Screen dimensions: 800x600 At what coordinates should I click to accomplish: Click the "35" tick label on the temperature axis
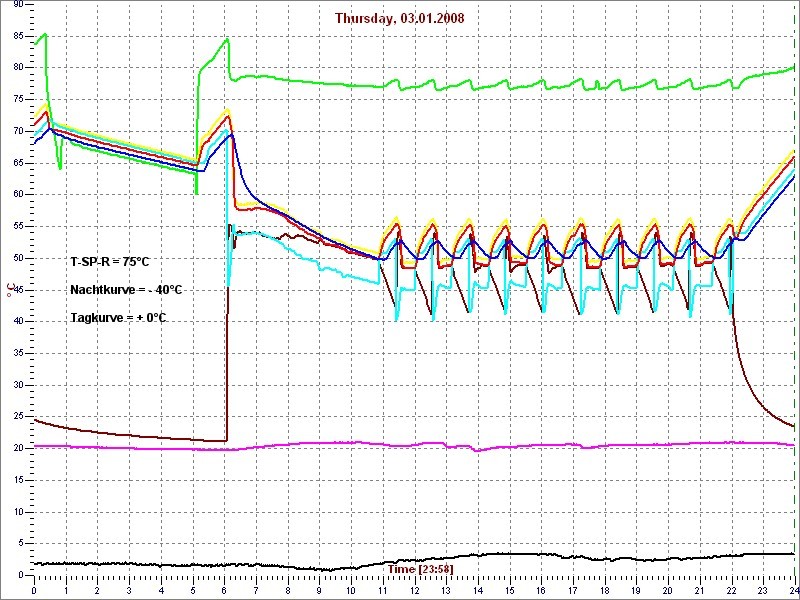click(18, 353)
